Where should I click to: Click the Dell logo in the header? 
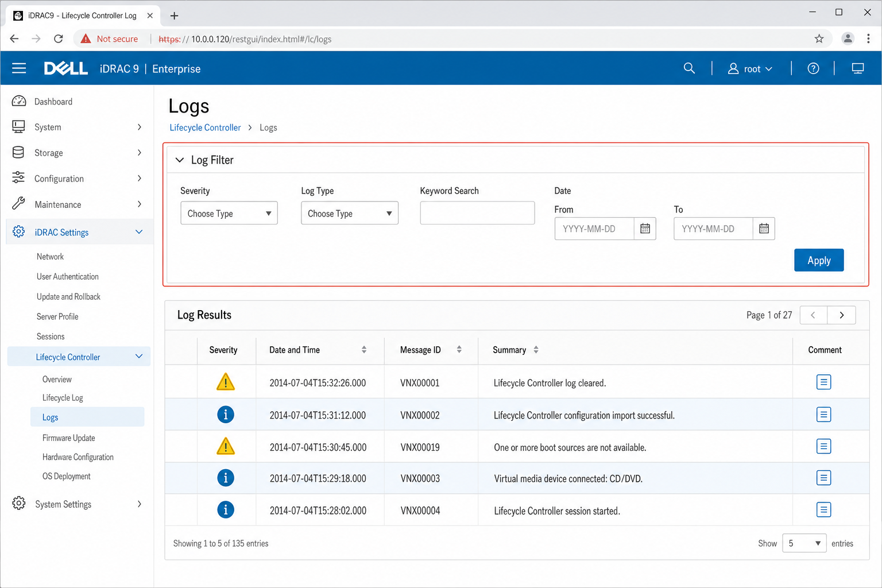pos(66,68)
